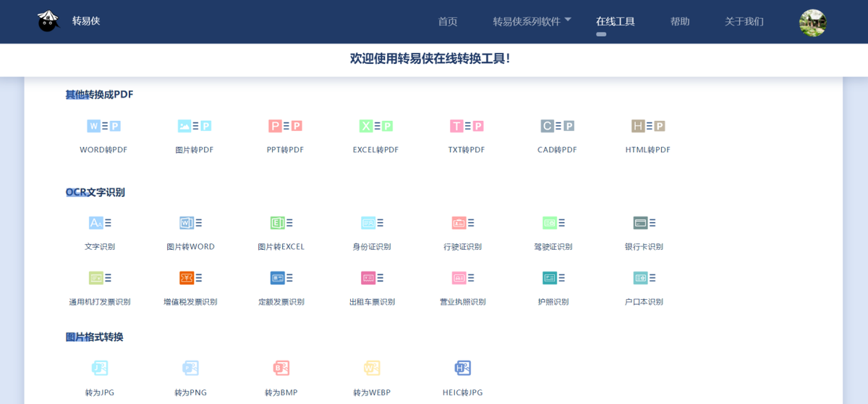Launch the 护照识别 icon
868x404 pixels.
[x=554, y=278]
